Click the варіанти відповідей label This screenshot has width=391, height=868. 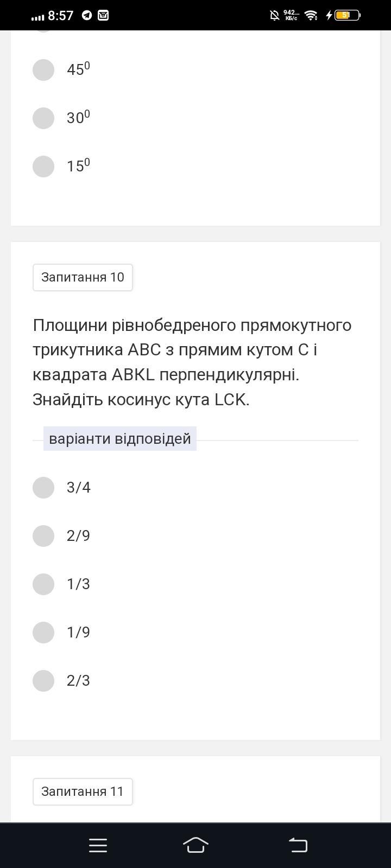[x=120, y=439]
